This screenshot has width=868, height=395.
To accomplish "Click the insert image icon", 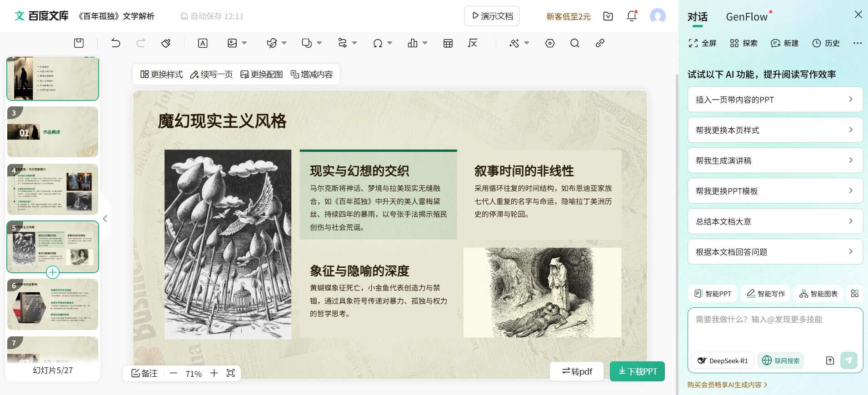I will (x=232, y=43).
